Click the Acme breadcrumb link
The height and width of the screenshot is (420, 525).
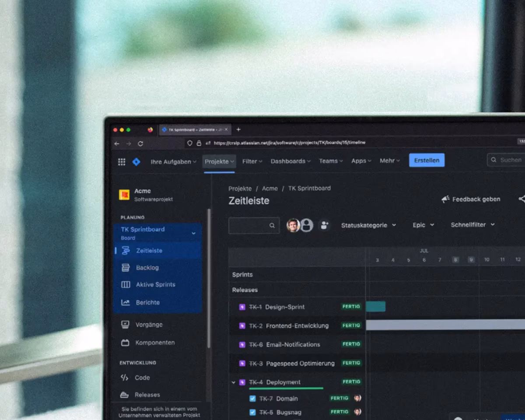point(270,189)
